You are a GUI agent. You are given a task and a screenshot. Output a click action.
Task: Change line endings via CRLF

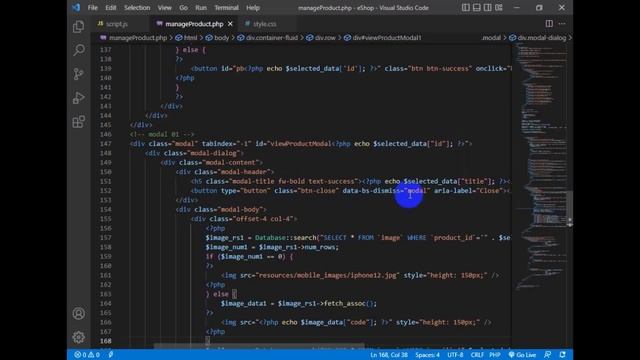tap(477, 355)
